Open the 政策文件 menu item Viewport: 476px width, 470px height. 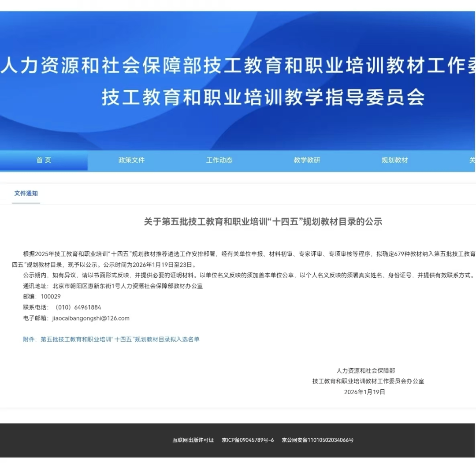pos(131,160)
